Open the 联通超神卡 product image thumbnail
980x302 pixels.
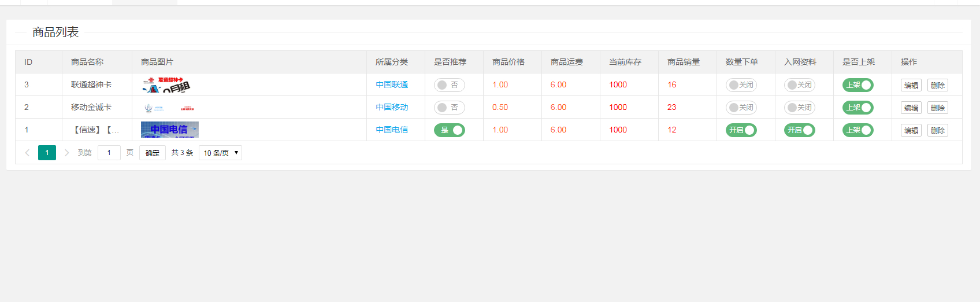[166, 85]
